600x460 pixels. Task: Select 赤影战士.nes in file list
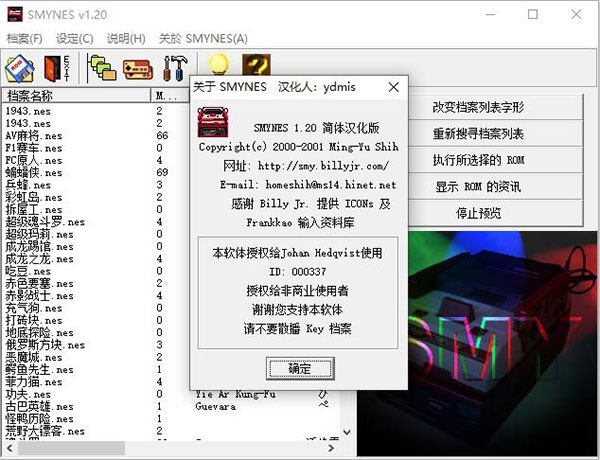point(39,295)
